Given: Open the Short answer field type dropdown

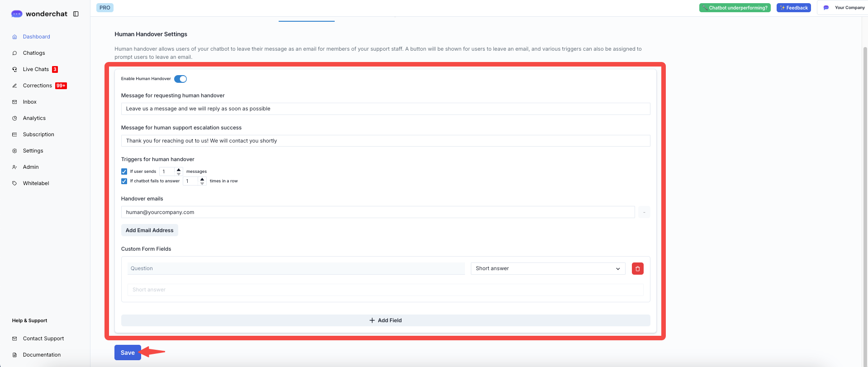Looking at the screenshot, I should point(548,268).
